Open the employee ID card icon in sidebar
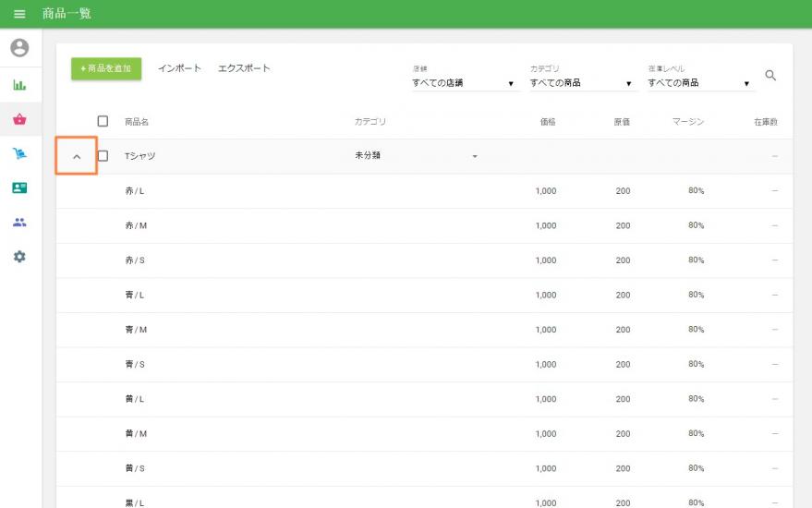 click(x=19, y=187)
